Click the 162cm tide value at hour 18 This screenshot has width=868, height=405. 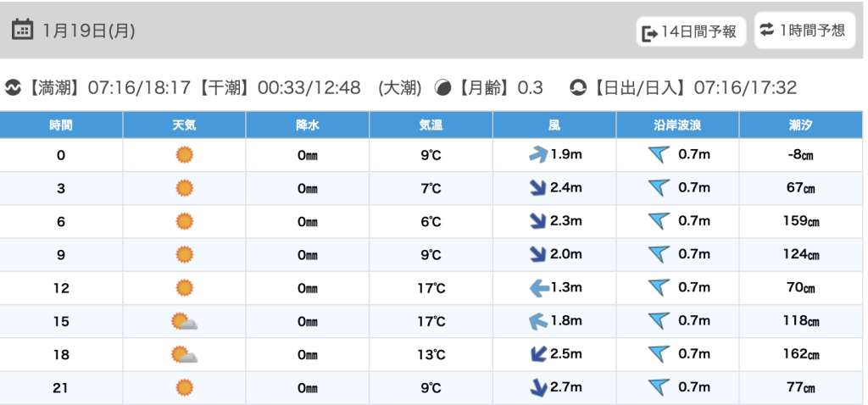tap(801, 354)
